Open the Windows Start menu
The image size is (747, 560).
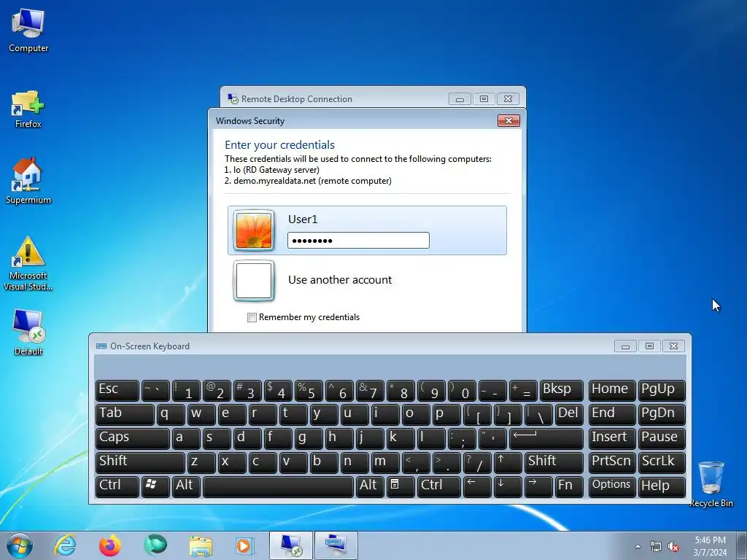tap(20, 545)
